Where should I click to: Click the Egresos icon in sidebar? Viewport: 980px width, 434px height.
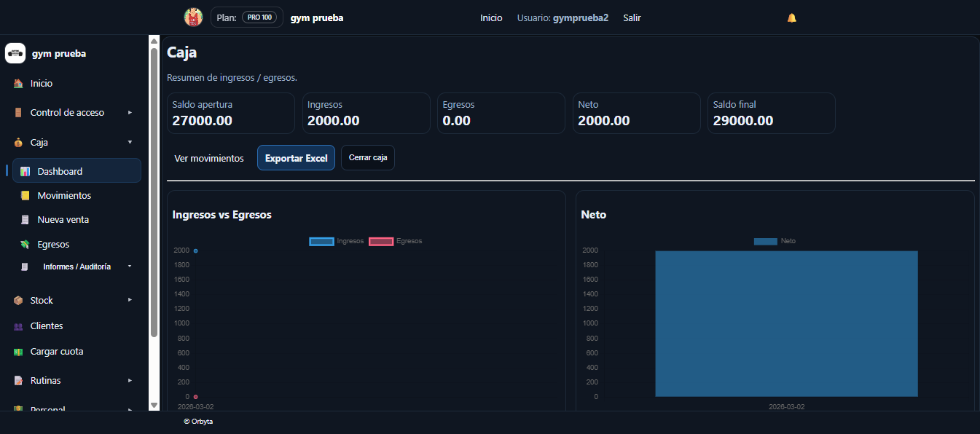click(26, 243)
